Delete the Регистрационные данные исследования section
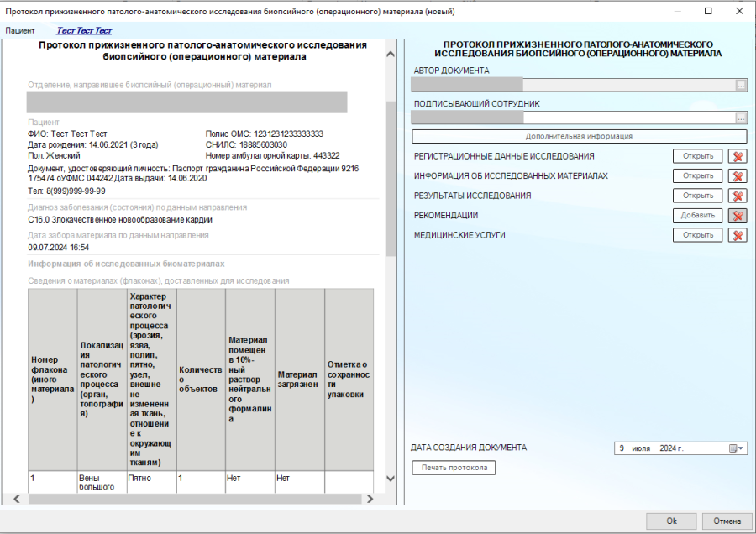756x534 pixels. [738, 157]
